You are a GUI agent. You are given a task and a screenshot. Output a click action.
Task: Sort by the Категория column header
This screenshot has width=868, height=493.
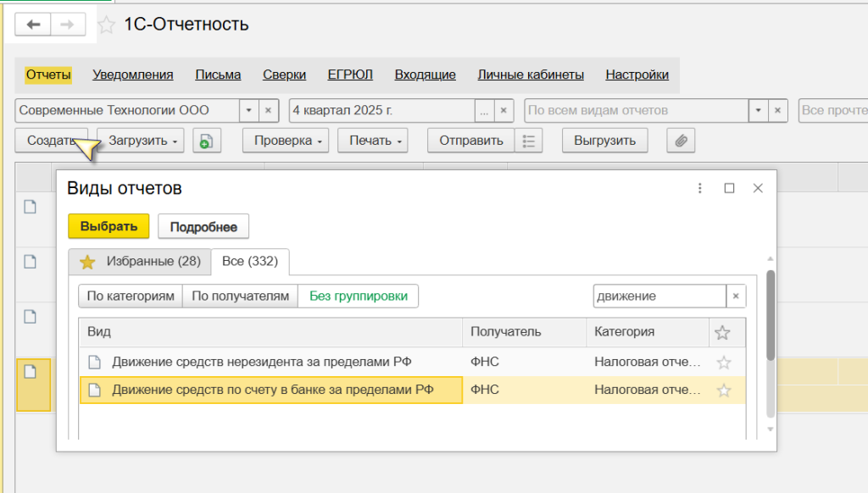click(x=648, y=332)
